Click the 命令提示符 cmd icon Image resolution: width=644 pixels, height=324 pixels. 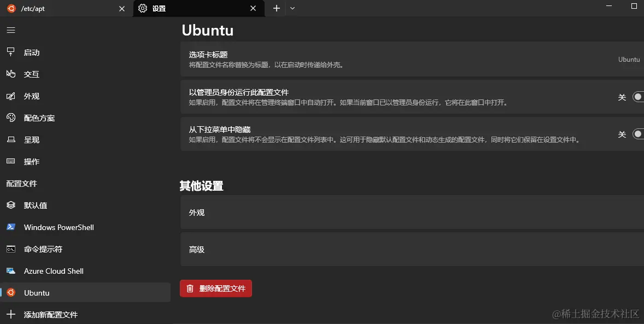coord(11,249)
